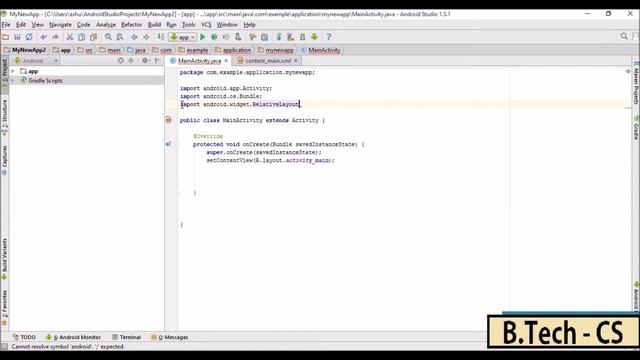Open the Build menu

click(154, 25)
